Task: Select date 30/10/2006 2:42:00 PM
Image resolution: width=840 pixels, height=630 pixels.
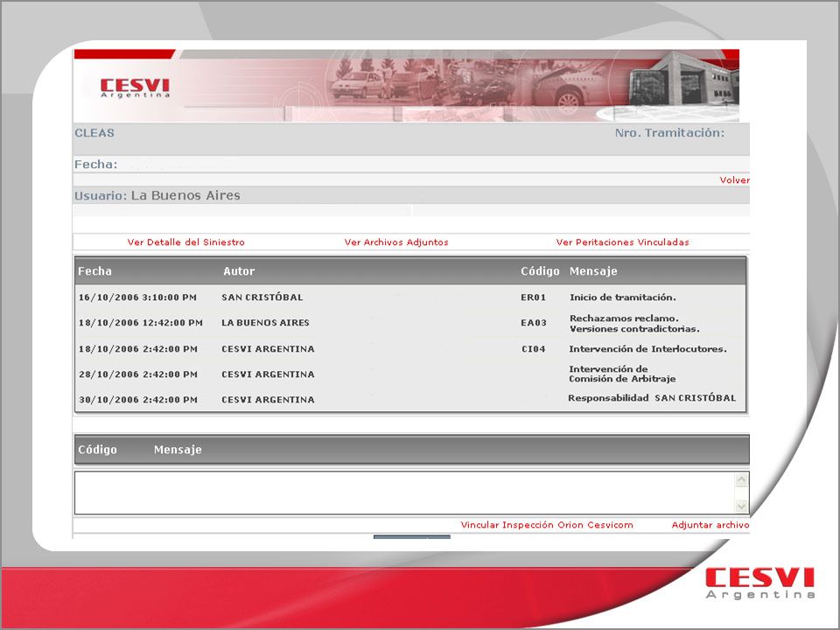Action: [x=138, y=400]
